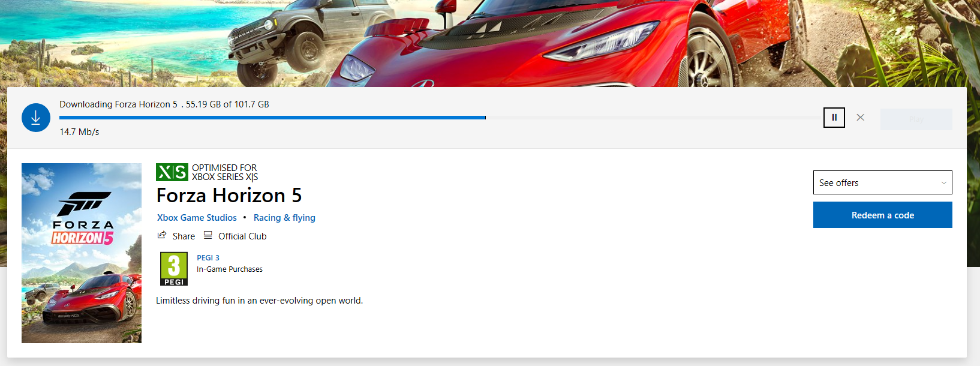Viewport: 980px width, 366px height.
Task: Click the greyed-out Play button
Action: coord(916,119)
